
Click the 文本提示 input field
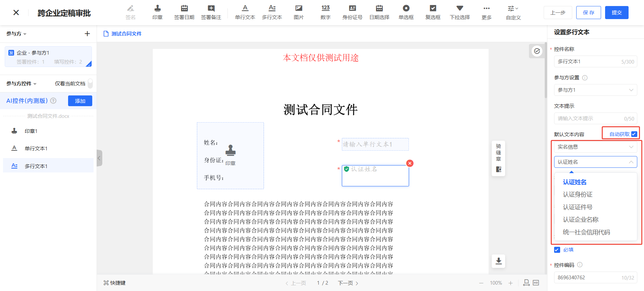click(589, 119)
